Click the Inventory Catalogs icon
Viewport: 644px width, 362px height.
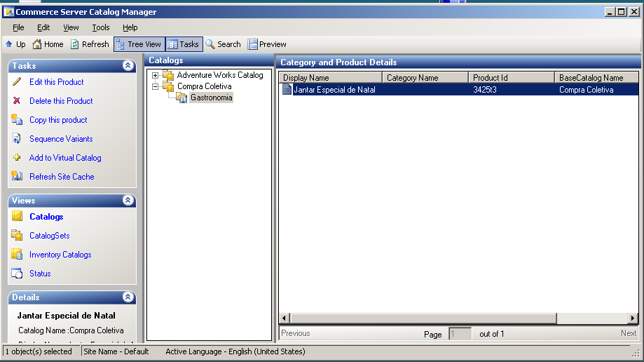pos(17,254)
